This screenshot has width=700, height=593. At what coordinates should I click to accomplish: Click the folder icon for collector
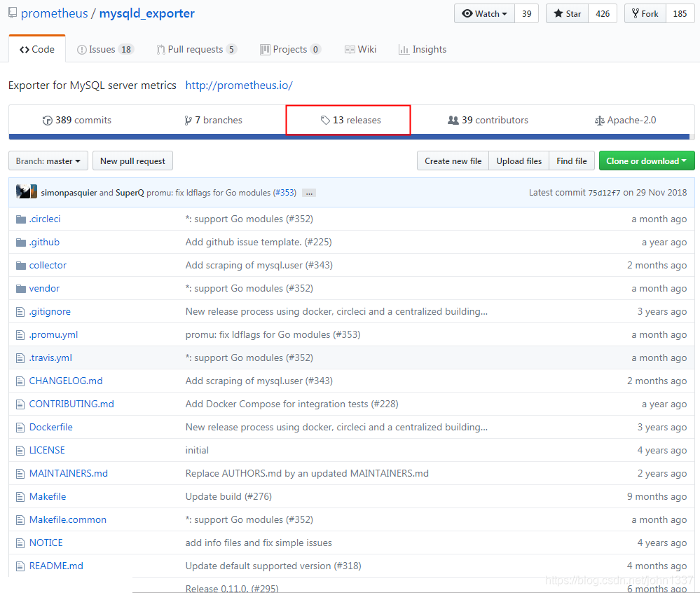20,265
